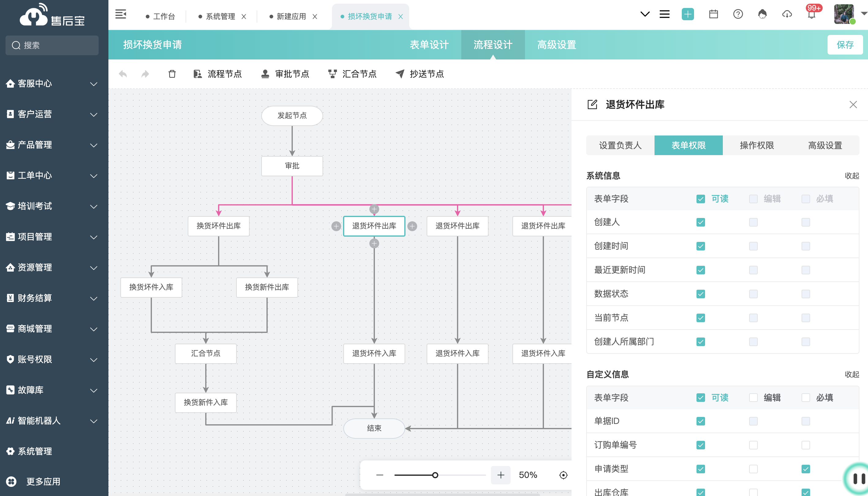
Task: Toggle 可读 checkbox for 创建人
Action: click(x=700, y=223)
